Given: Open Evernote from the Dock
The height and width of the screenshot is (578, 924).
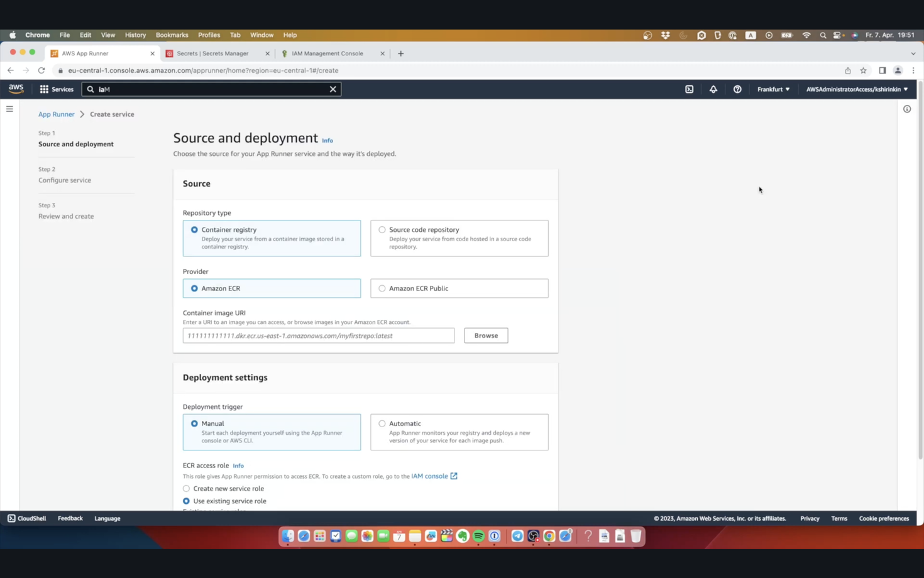Looking at the screenshot, I should point(463,536).
